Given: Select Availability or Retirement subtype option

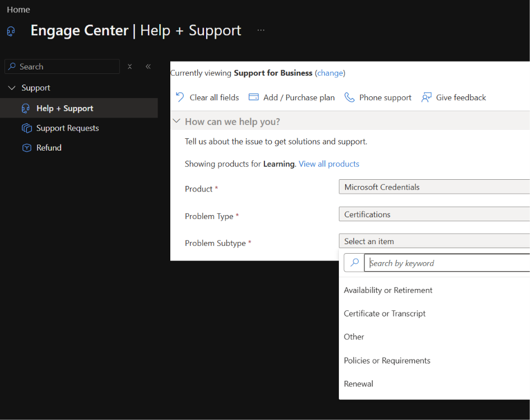Looking at the screenshot, I should (x=388, y=290).
